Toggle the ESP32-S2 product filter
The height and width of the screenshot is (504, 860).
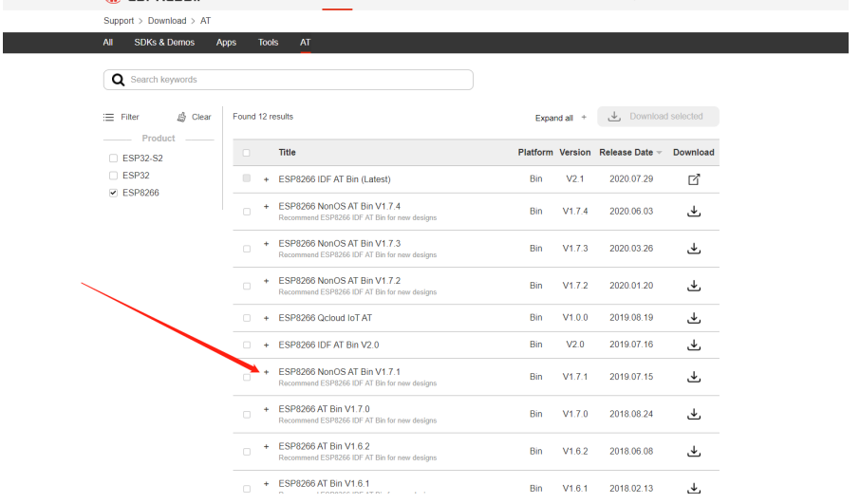pyautogui.click(x=114, y=158)
